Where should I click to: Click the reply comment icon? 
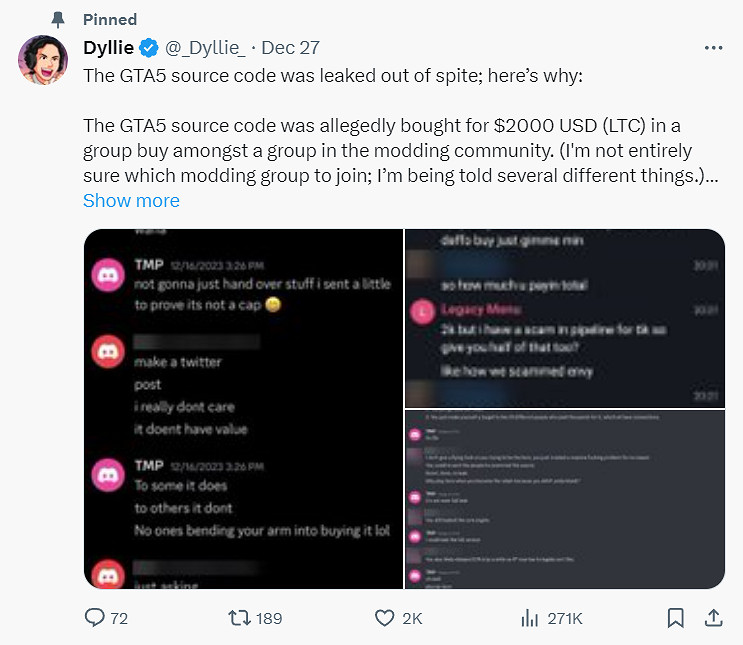[95, 618]
